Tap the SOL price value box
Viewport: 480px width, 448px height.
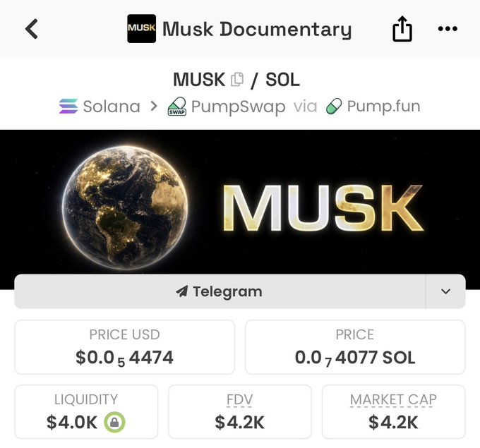(x=355, y=347)
